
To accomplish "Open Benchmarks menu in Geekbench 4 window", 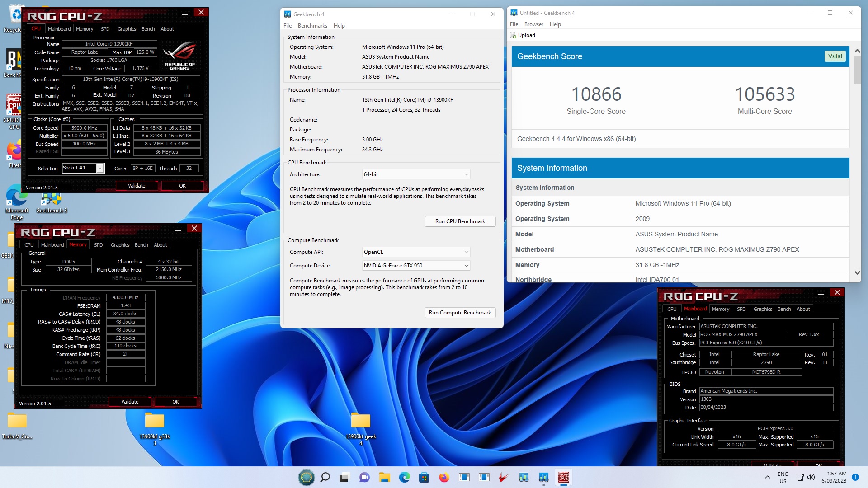I will coord(312,26).
